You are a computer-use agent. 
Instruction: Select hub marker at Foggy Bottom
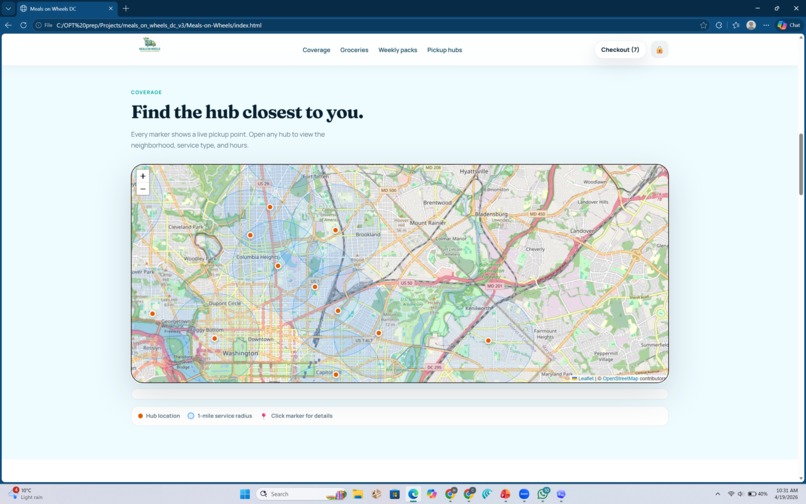tap(214, 338)
